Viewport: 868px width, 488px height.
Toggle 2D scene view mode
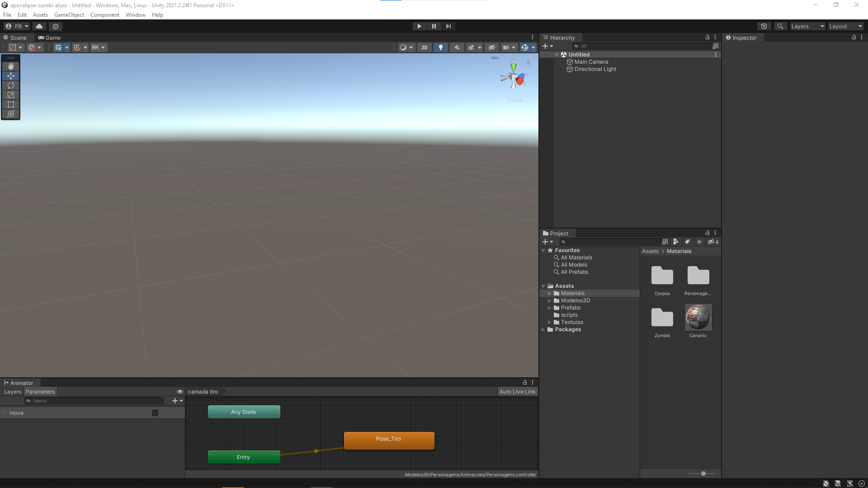(x=425, y=47)
